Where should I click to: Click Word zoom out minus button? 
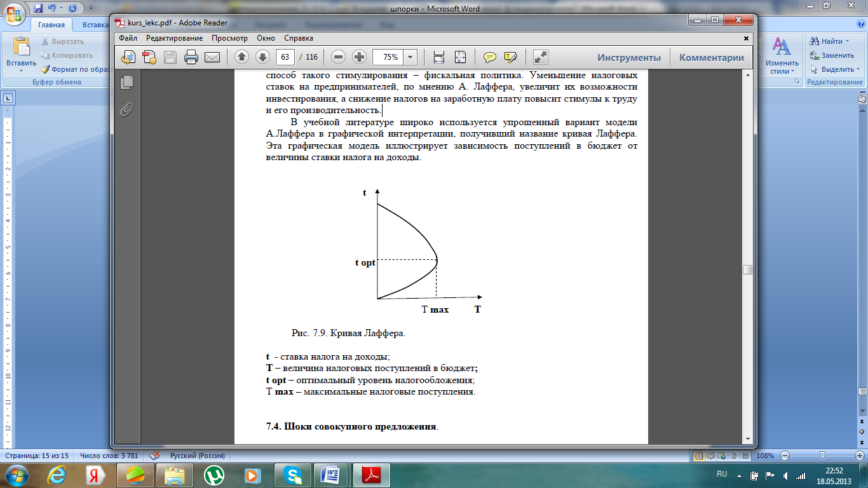coord(785,456)
